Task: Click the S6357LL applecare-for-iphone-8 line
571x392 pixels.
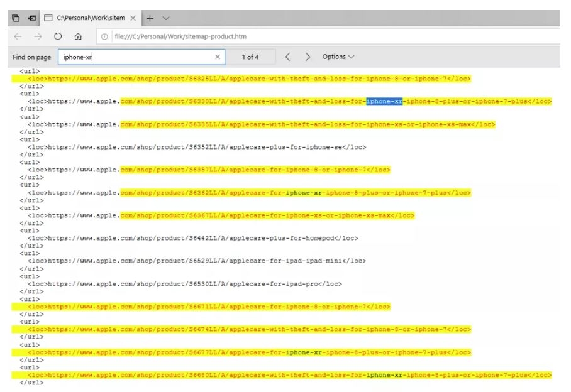Action: (x=209, y=170)
